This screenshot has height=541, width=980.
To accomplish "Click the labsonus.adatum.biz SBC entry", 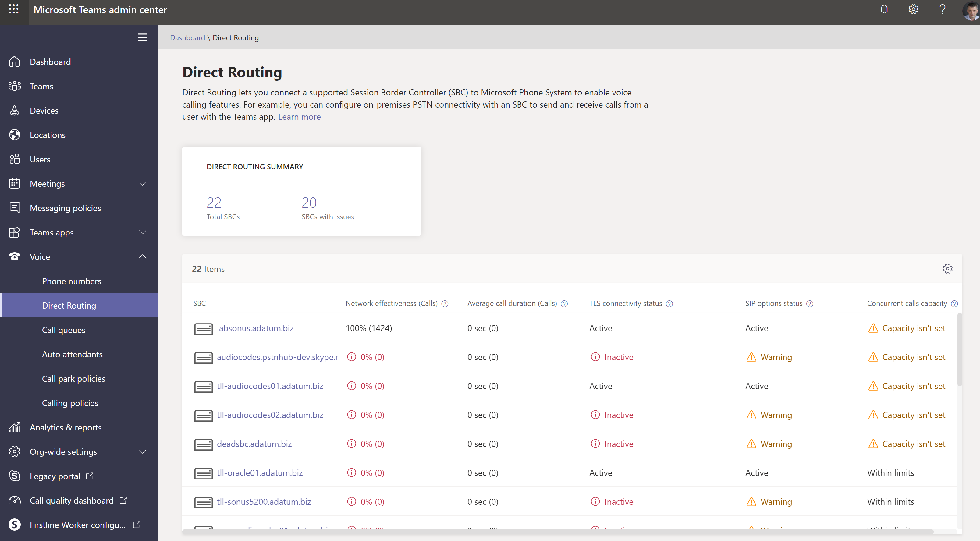I will coord(255,328).
